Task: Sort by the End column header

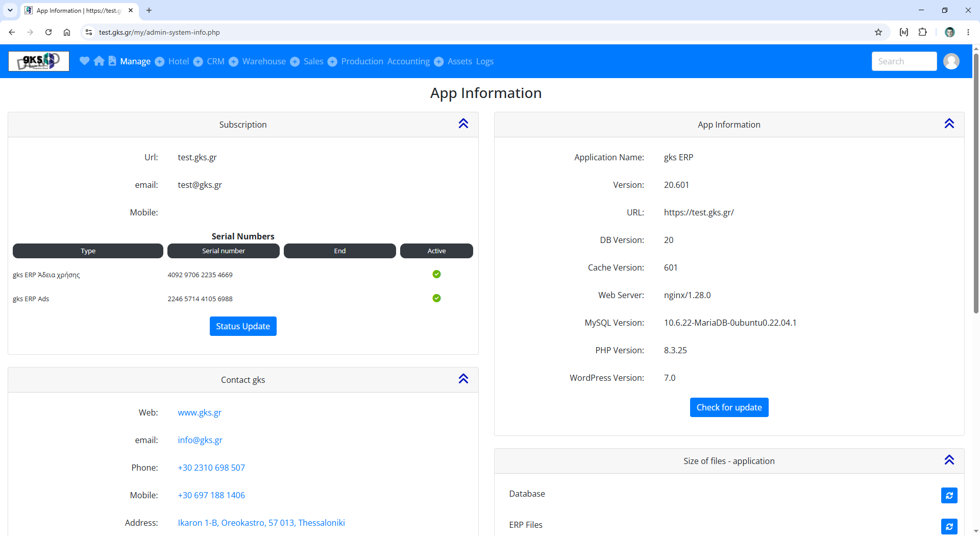Action: [340, 251]
